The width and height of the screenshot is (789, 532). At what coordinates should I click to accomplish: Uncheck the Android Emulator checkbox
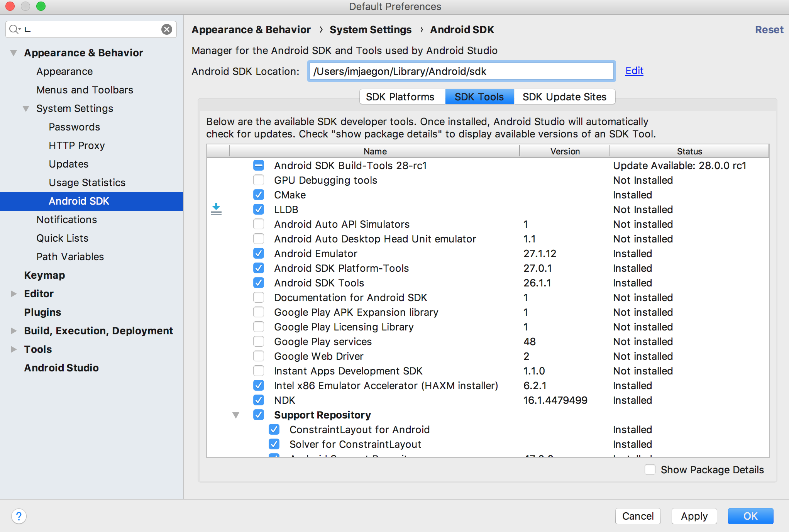point(259,254)
